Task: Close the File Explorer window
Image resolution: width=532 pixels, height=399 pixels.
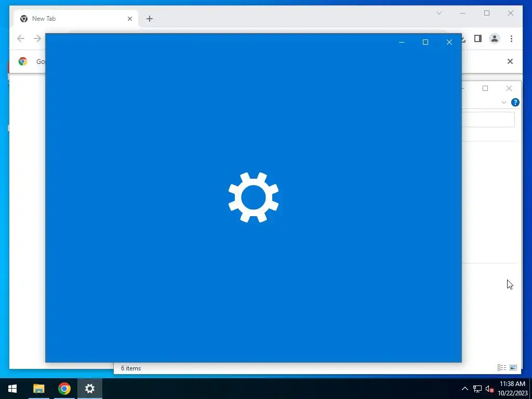Action: (x=509, y=88)
